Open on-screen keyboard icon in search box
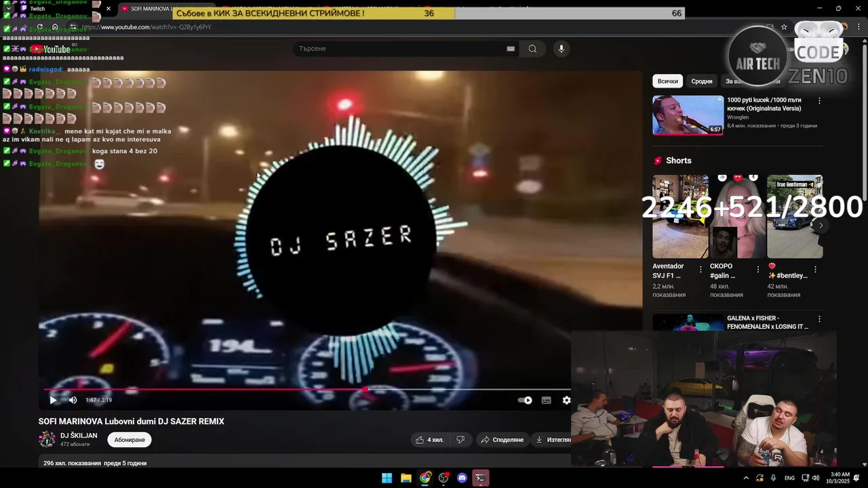This screenshot has width=868, height=488. [511, 49]
